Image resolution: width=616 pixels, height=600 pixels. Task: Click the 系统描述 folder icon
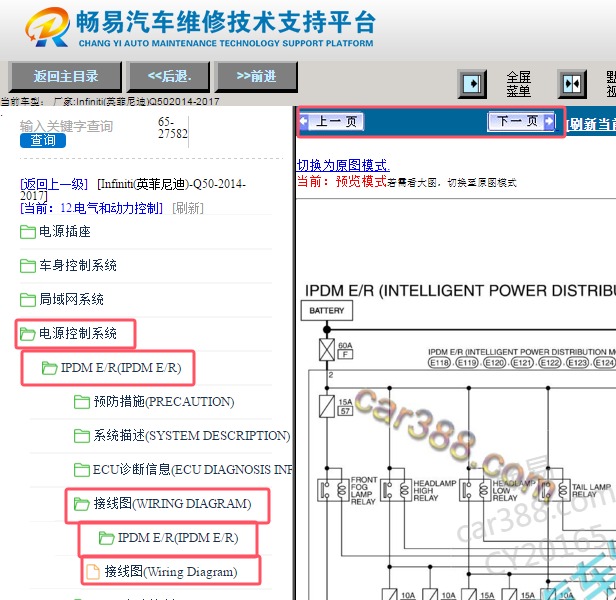[x=82, y=436]
